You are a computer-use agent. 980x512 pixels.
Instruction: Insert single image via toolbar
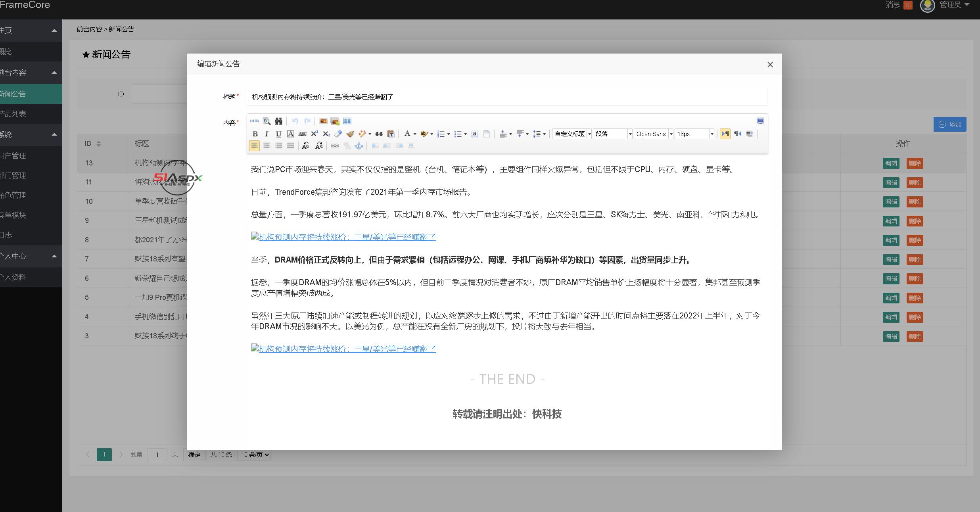click(x=323, y=121)
